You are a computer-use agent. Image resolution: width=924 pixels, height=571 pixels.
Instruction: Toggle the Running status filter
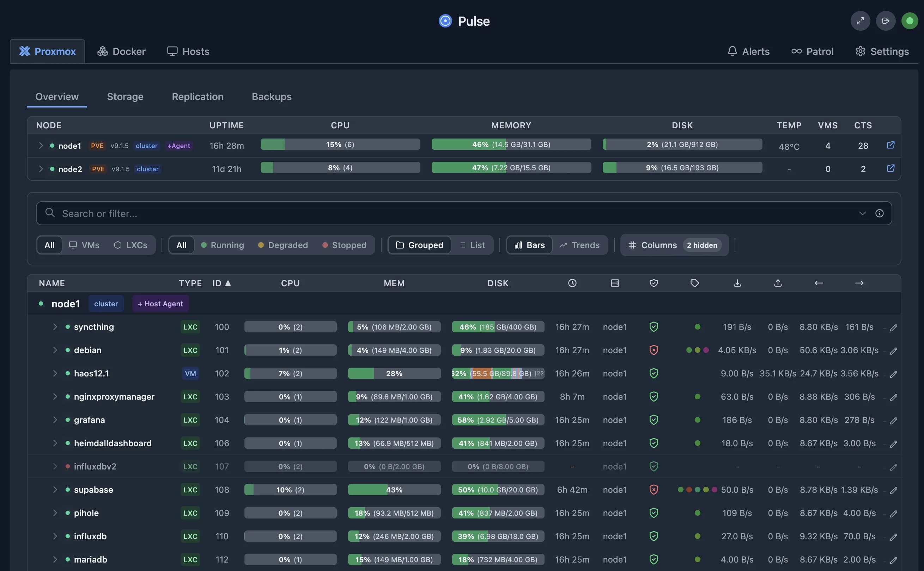coord(223,245)
